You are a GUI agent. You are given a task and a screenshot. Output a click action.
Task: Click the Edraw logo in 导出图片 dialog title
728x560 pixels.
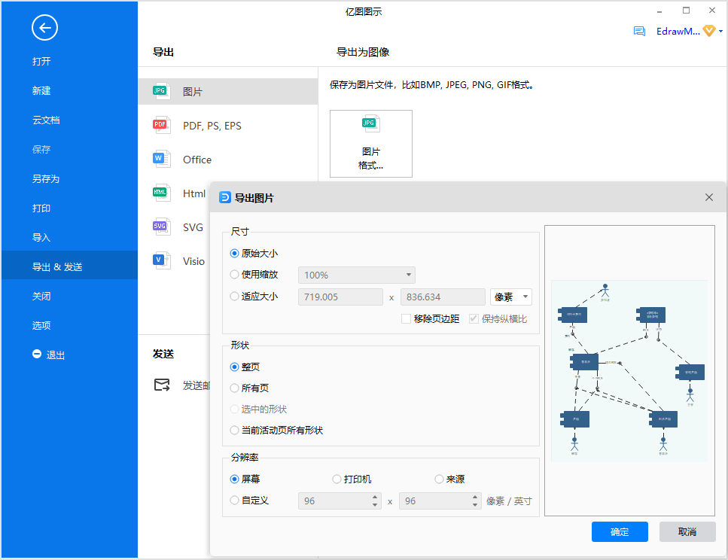[224, 197]
